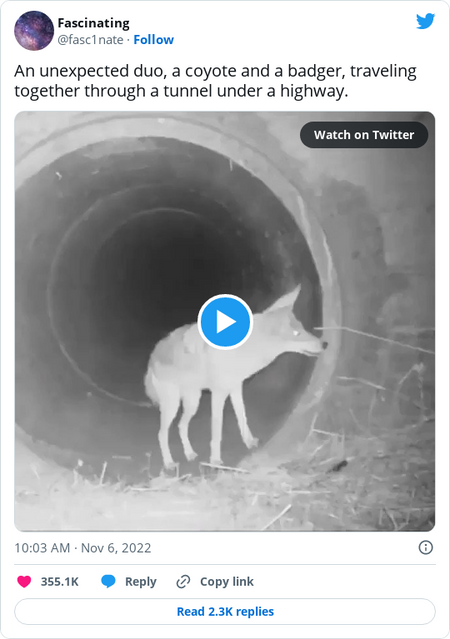Open the tweet info circle icon
This screenshot has width=450, height=639.
(426, 547)
